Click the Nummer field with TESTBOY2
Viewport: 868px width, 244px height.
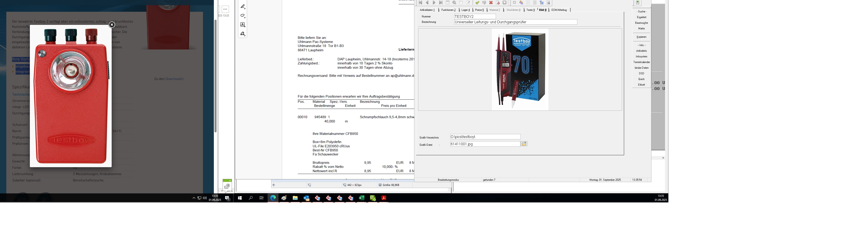point(475,16)
